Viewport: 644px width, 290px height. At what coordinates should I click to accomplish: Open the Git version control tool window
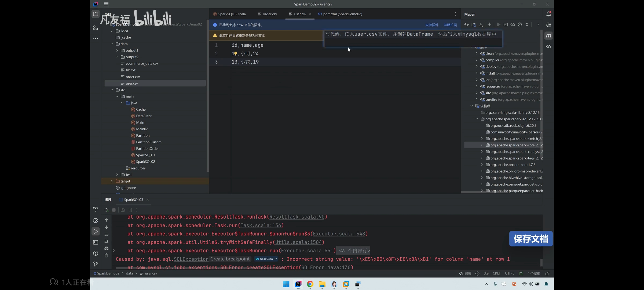[x=96, y=264]
